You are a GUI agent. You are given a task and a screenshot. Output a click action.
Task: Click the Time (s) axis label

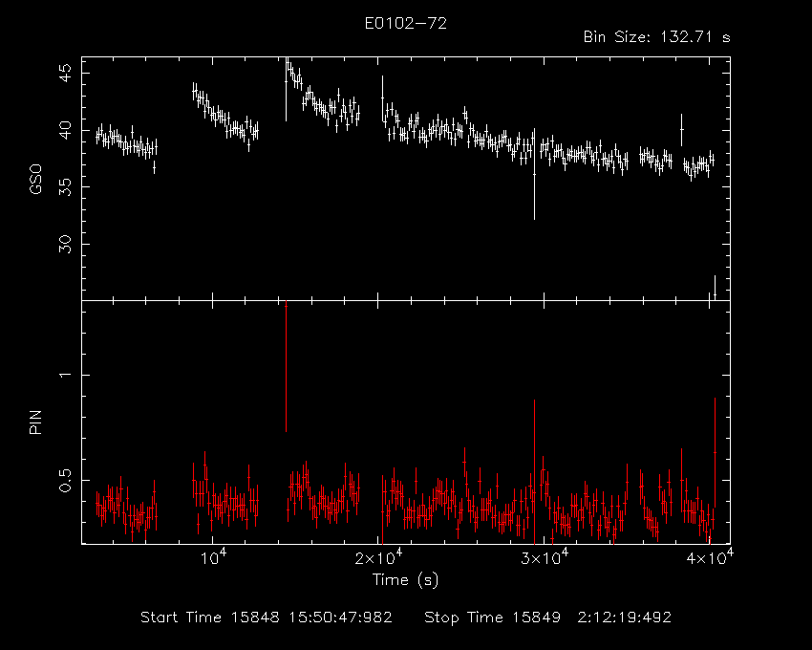click(x=405, y=579)
